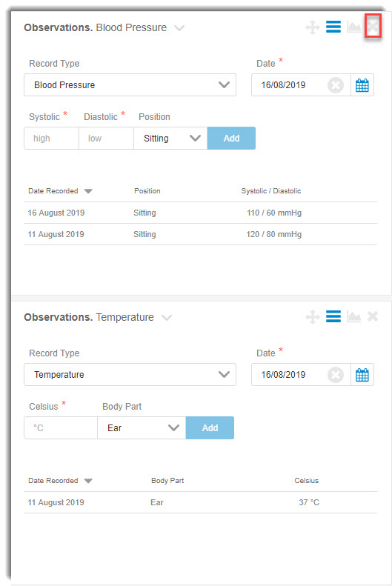Image resolution: width=392 pixels, height=586 pixels.
Task: Open calendar picker for Blood Pressure date
Action: (362, 85)
